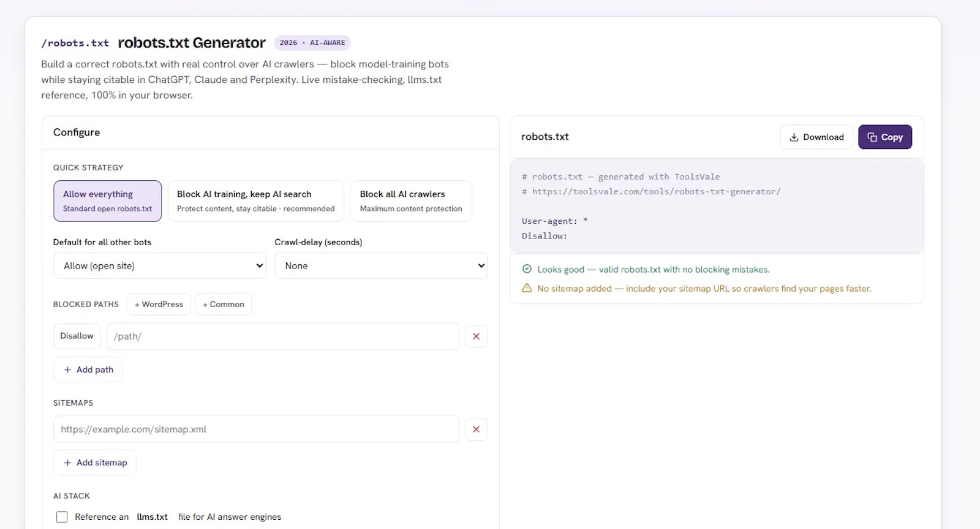980x529 pixels.
Task: Click the robots.txt output panel title
Action: (x=545, y=137)
